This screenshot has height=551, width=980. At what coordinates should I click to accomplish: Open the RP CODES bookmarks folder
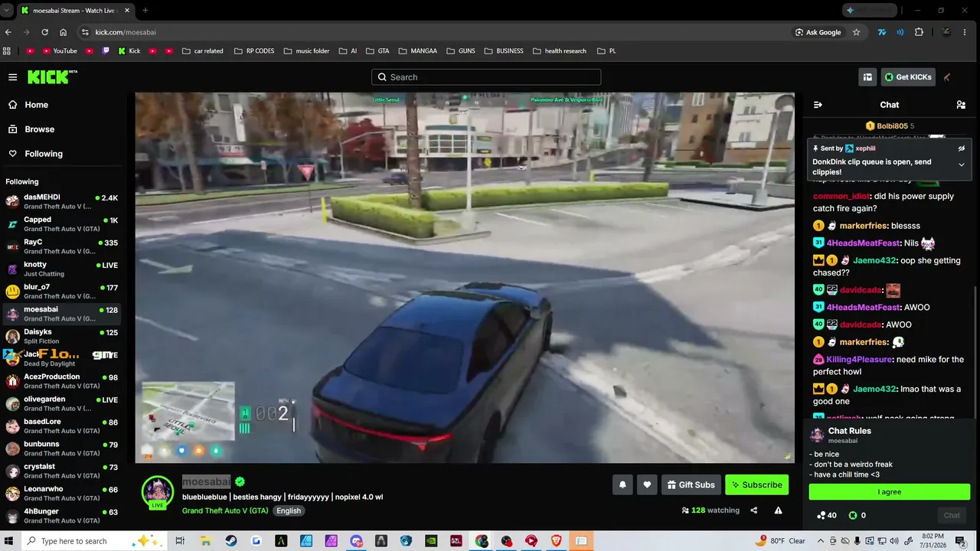tap(254, 51)
